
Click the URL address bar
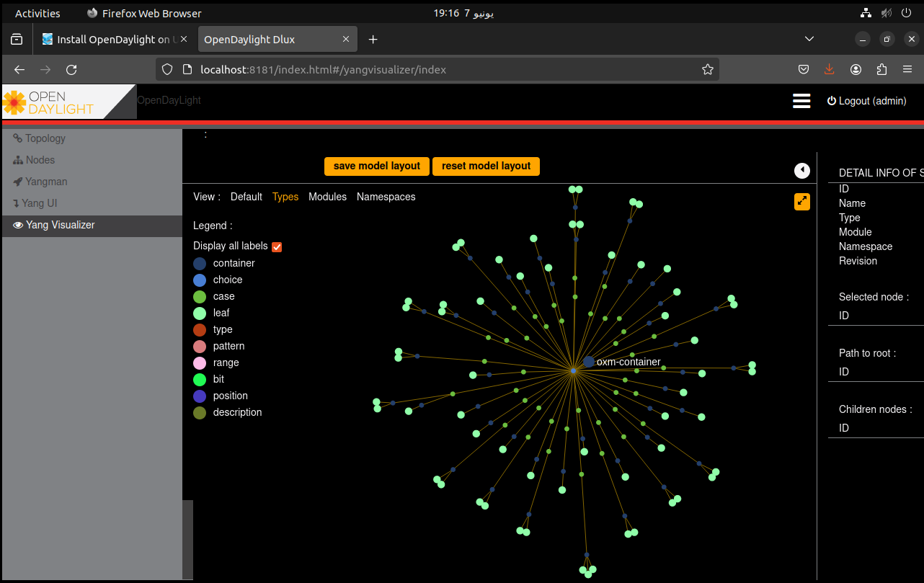[x=437, y=70]
